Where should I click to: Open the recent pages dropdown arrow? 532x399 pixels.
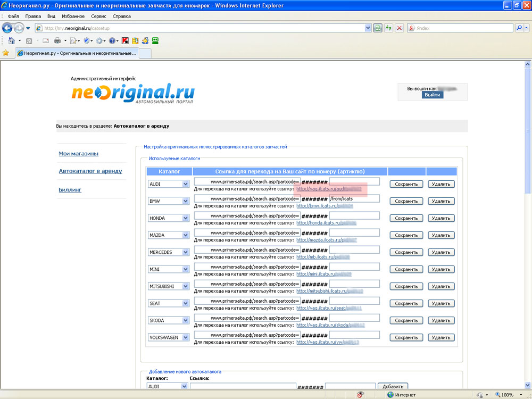[28, 28]
